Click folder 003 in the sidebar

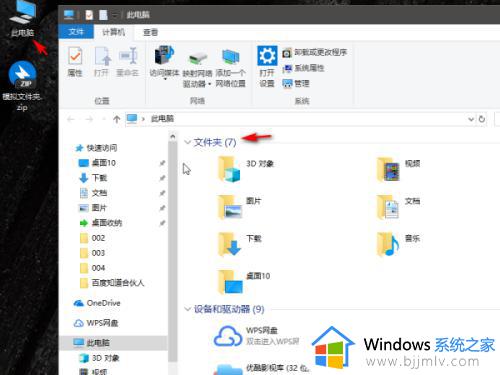click(93, 253)
